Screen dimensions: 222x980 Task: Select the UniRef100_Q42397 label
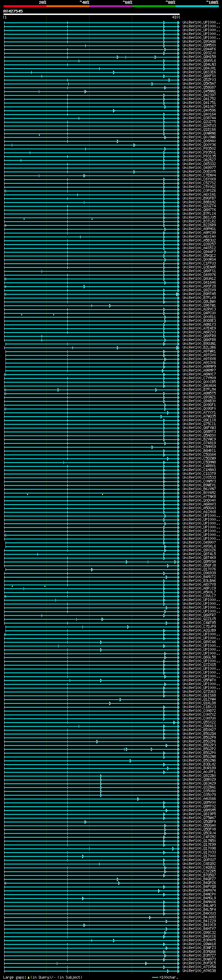pos(199,95)
